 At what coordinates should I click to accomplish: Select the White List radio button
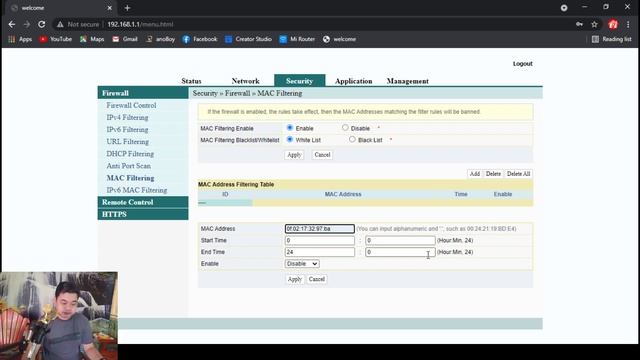[x=290, y=139]
